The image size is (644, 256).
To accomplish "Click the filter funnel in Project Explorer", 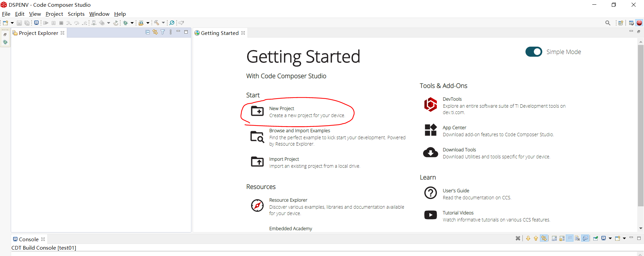I will (x=163, y=32).
